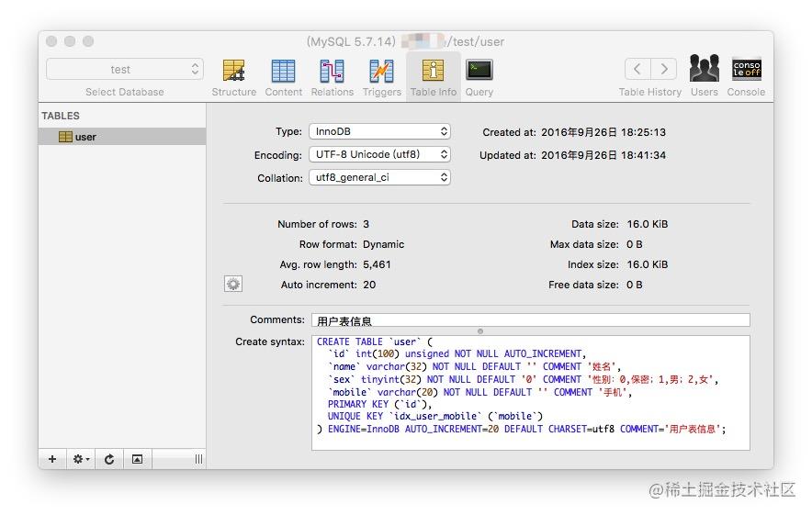Click the 'PRIMARY KEY' line in syntax

379,404
